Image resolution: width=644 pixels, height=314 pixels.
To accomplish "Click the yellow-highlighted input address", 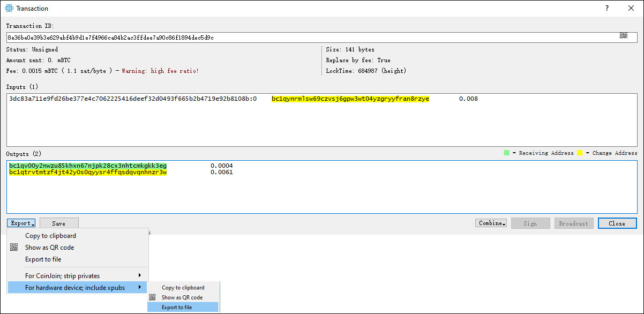I will [x=350, y=99].
